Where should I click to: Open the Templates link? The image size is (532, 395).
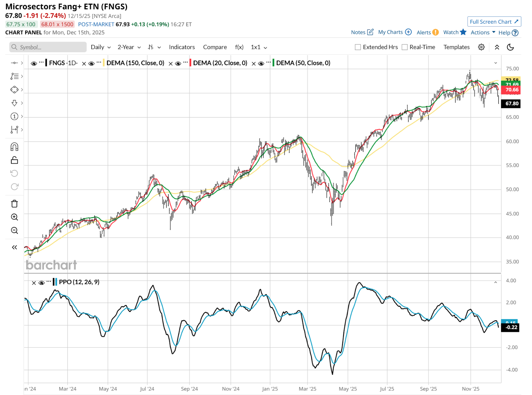click(456, 47)
